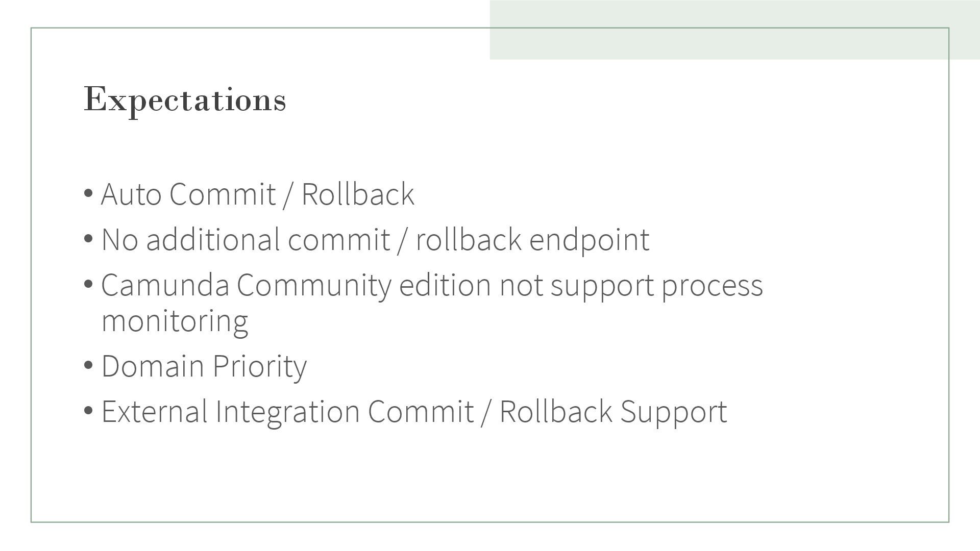Viewport: 980px width, 551px height.
Task: Click the word "Camunda"
Action: 165,285
